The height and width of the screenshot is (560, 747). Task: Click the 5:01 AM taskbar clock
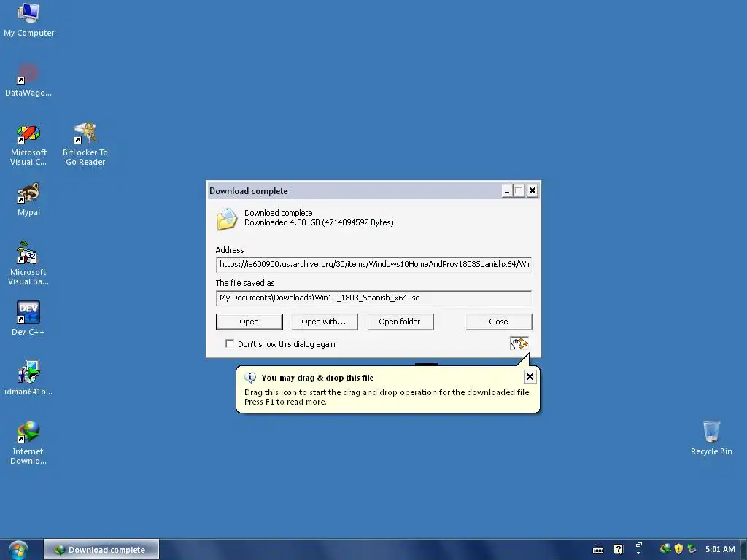pyautogui.click(x=720, y=549)
